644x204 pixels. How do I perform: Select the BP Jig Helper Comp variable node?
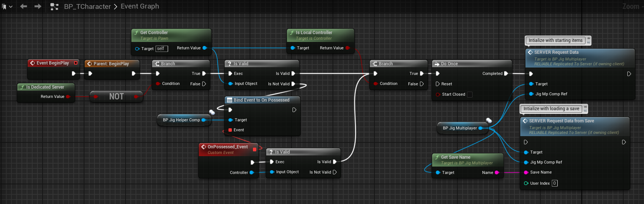(x=184, y=120)
